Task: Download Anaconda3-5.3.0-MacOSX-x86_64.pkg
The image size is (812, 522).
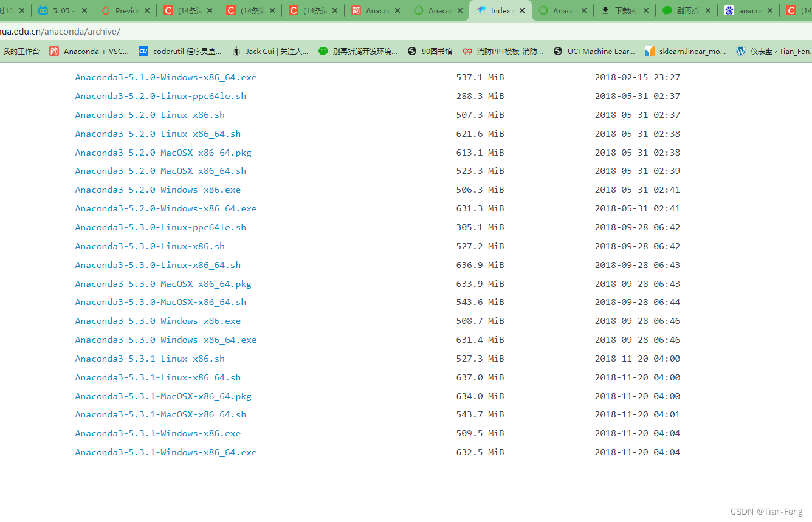Action: pyautogui.click(x=163, y=284)
